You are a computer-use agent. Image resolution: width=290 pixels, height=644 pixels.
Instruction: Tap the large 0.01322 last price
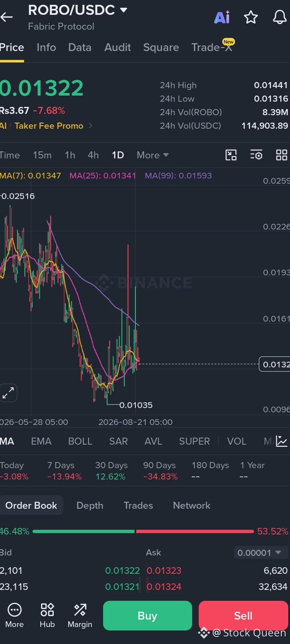(41, 88)
